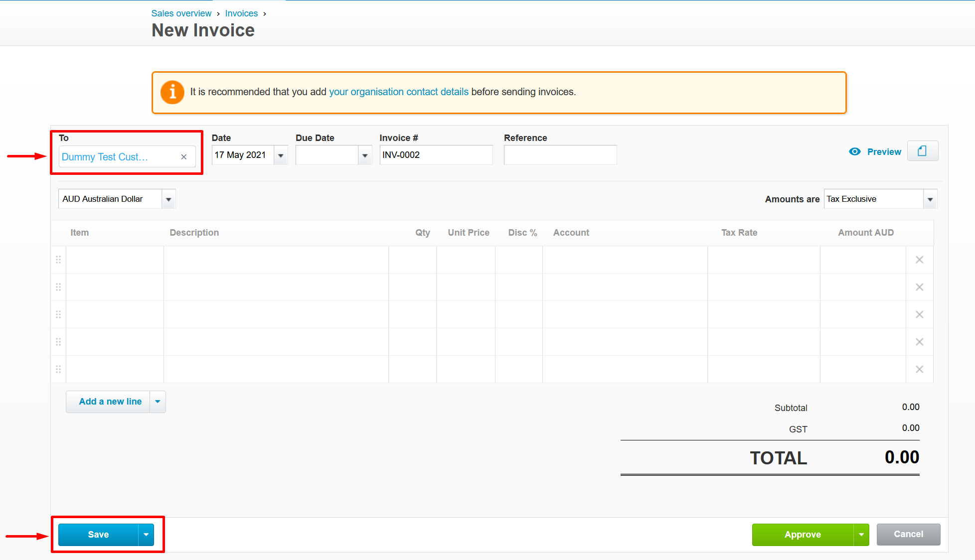
Task: Click the Preview eye icon
Action: coord(855,151)
